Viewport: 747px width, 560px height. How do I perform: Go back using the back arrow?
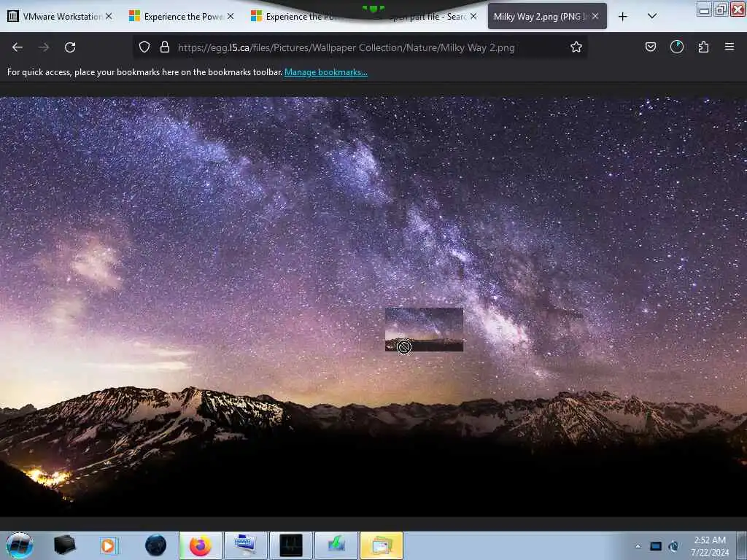pyautogui.click(x=18, y=47)
